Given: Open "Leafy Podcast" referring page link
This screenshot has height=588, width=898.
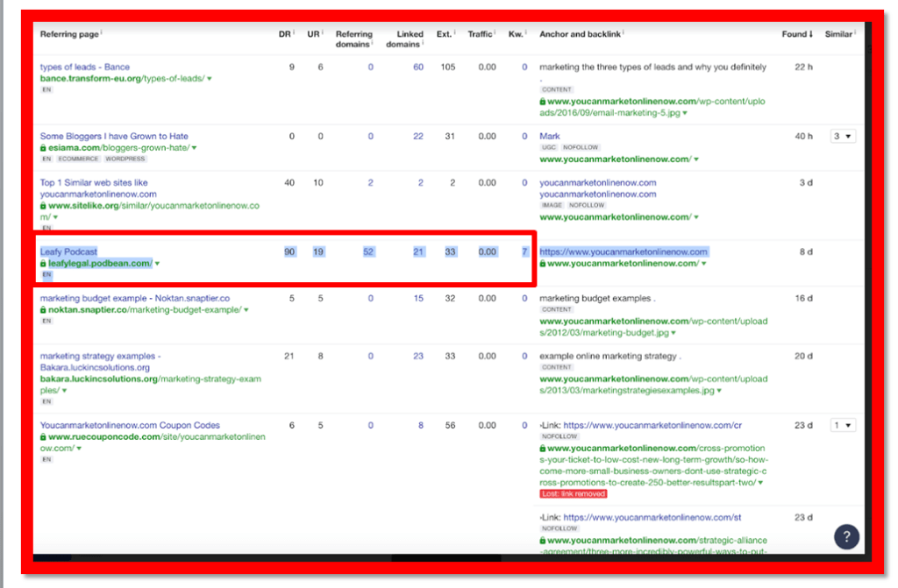Looking at the screenshot, I should [68, 251].
